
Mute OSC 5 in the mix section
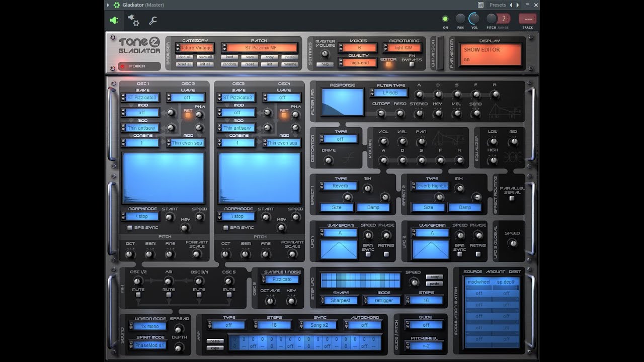[229, 295]
